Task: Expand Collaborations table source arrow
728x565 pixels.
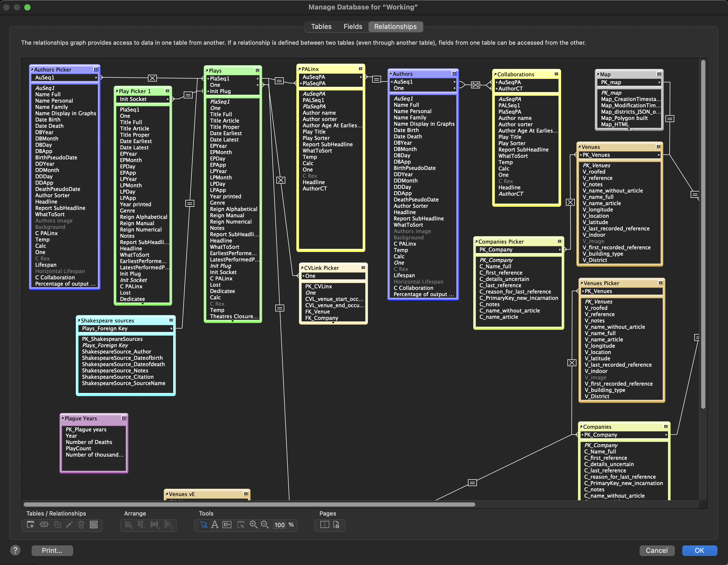Action: tap(495, 74)
